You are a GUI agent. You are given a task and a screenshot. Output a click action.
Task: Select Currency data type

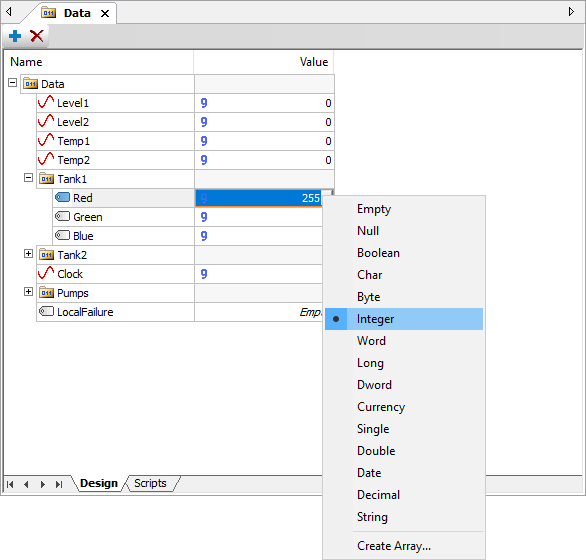tap(404, 407)
